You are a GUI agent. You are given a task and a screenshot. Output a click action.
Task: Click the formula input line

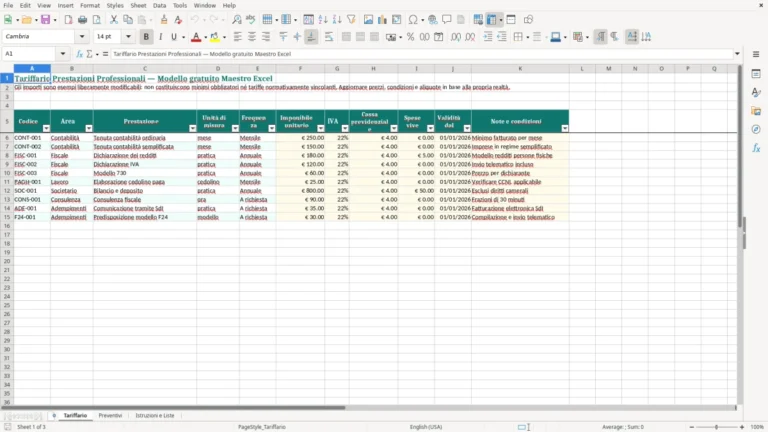click(422, 54)
